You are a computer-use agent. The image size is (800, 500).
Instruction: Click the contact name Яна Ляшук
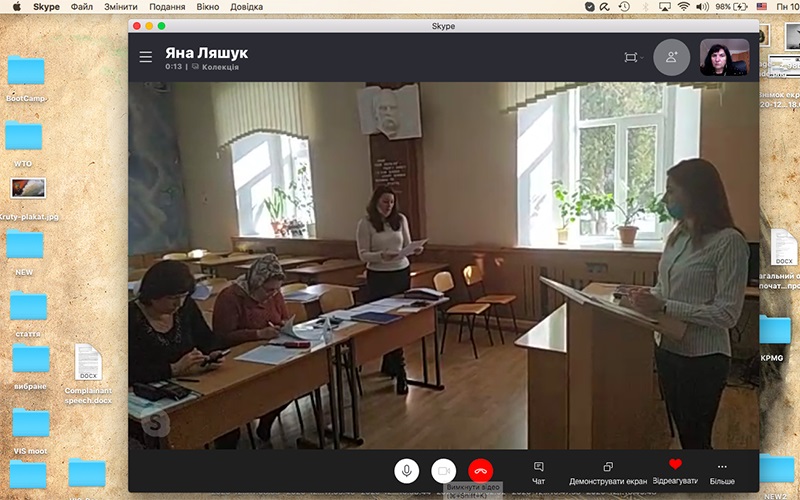tap(207, 53)
